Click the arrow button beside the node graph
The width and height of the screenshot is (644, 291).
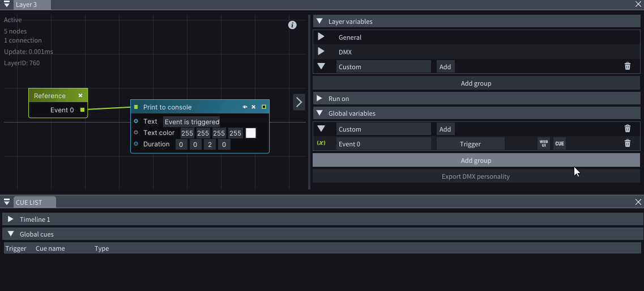(x=299, y=102)
